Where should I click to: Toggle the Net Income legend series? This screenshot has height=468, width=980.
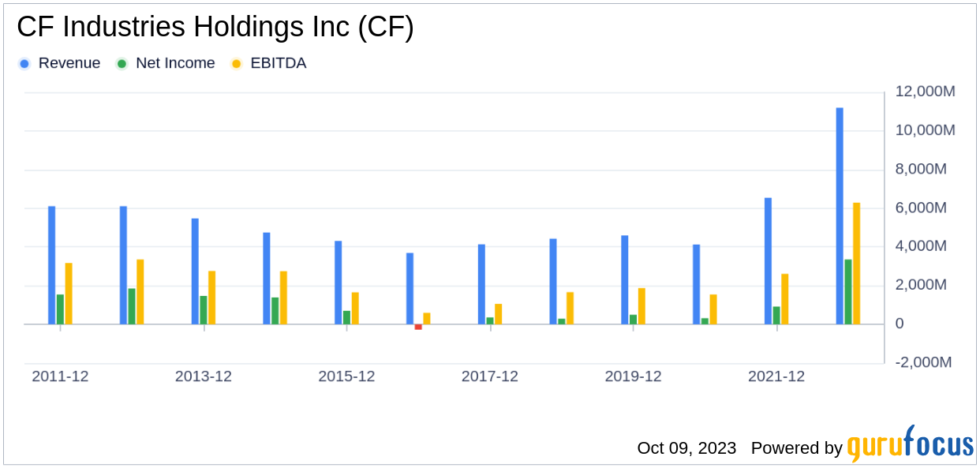click(166, 63)
